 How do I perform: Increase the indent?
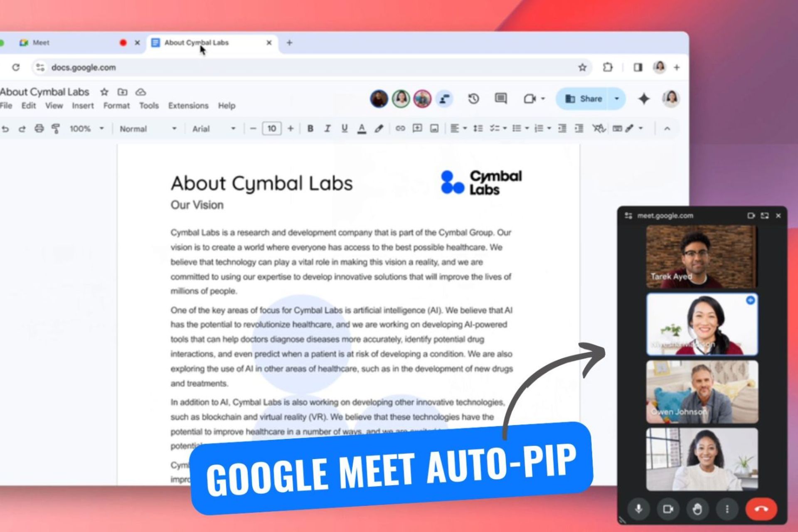[579, 128]
